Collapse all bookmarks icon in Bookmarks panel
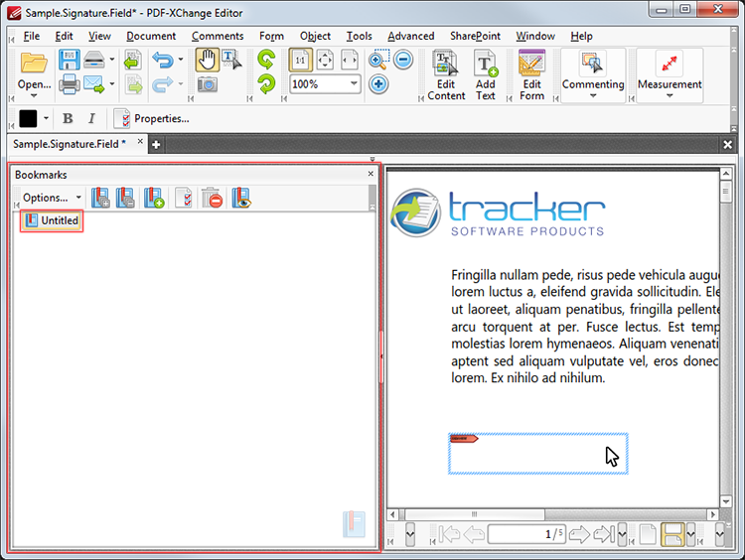This screenshot has height=560, width=745. (125, 198)
